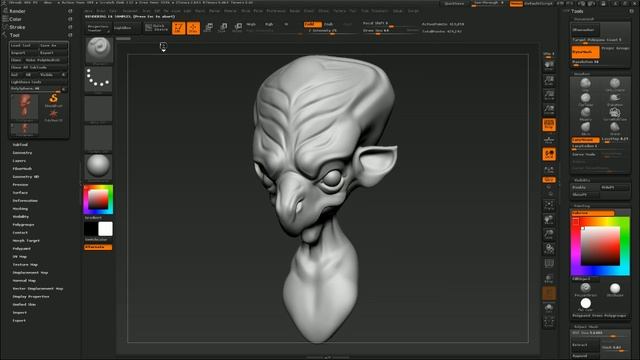Click the red star PolyMesh3D tool icon
Viewport: 640px width, 360px height.
click(53, 115)
